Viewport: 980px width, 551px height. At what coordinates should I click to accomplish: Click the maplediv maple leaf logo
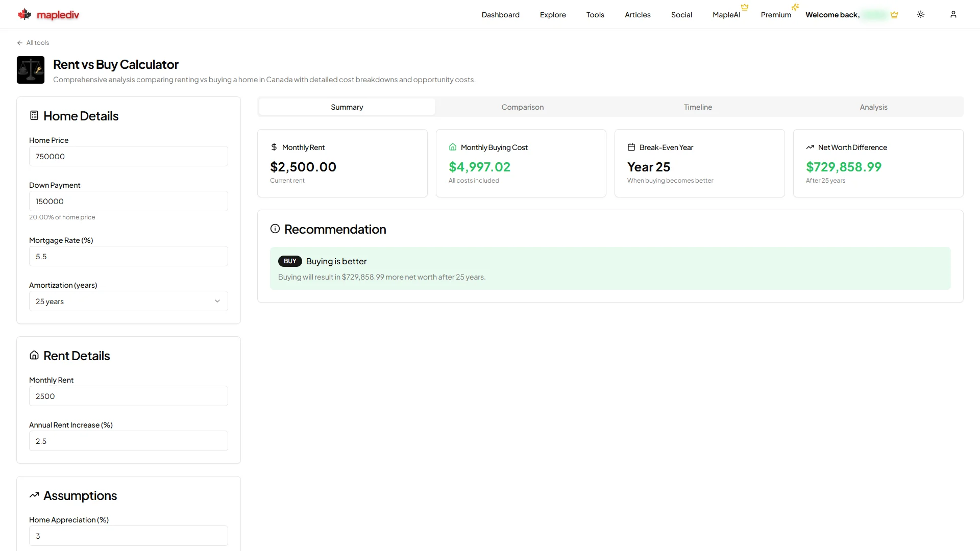(x=24, y=14)
